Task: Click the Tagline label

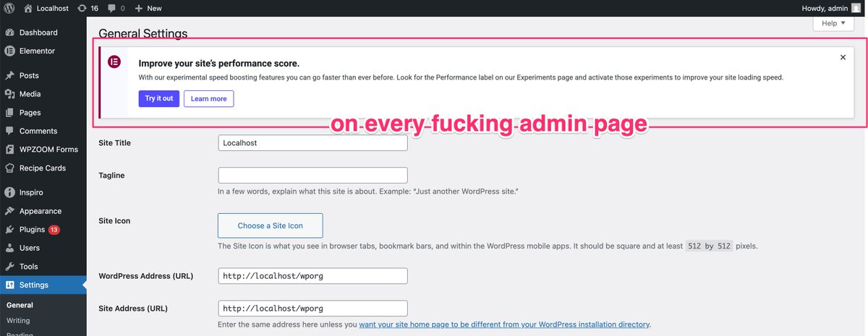Action: (x=111, y=175)
